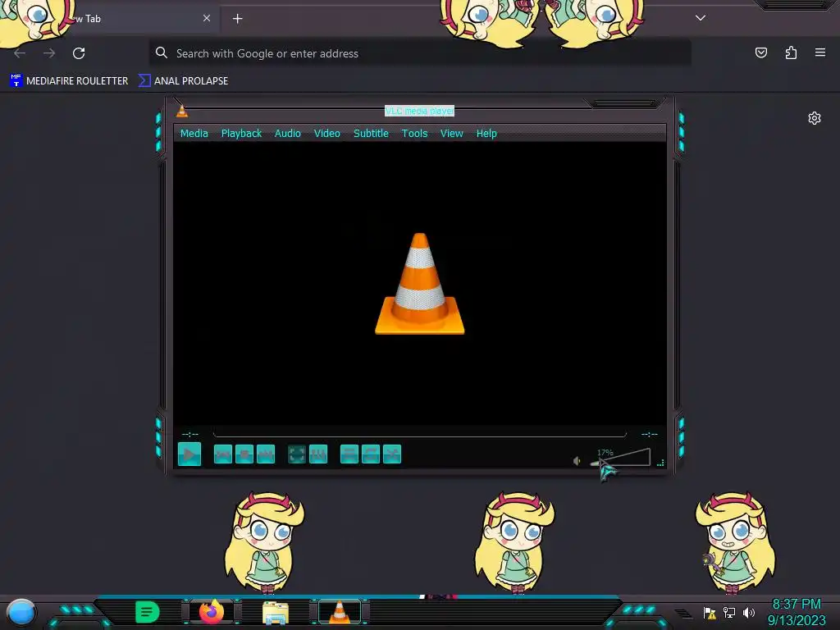Screen dimensions: 840x630
Task: Skip to previous media in VLC
Action: [223, 454]
